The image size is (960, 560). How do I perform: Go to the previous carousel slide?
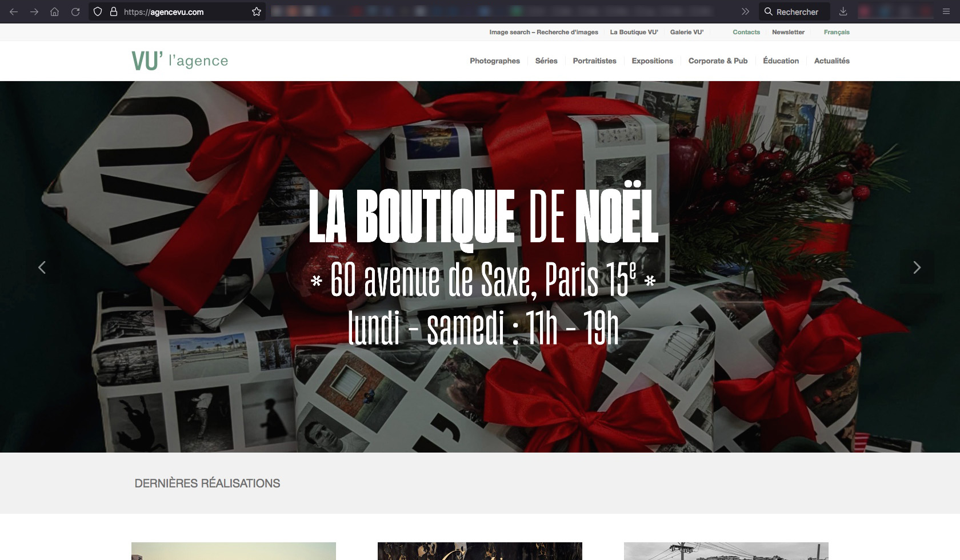click(42, 267)
